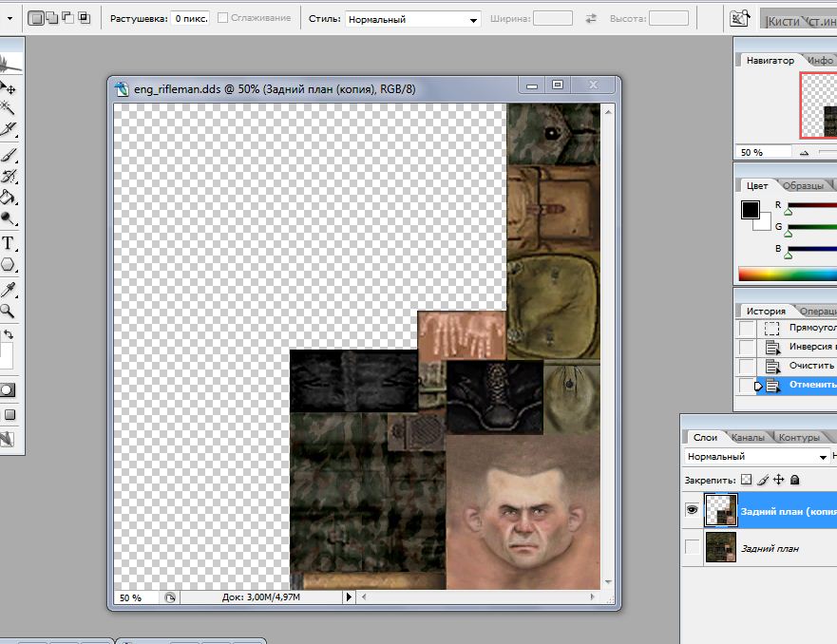Set history brush source for Очистить state
The height and width of the screenshot is (644, 837).
pos(746,366)
